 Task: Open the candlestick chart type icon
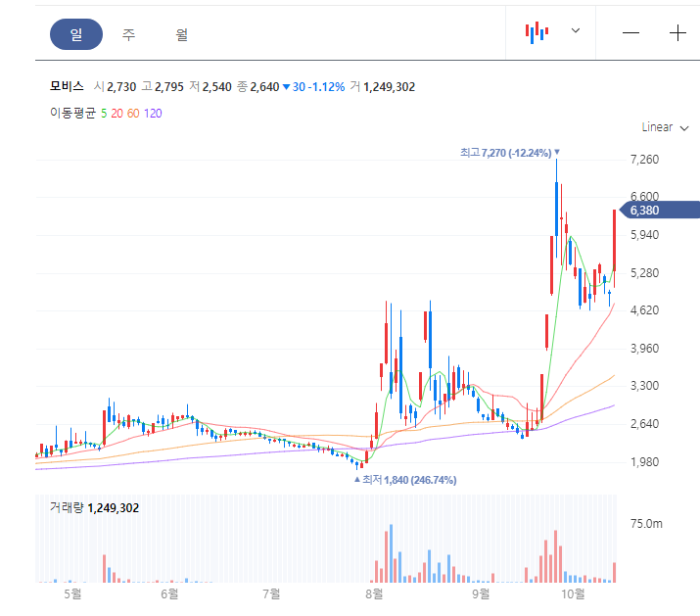(537, 32)
